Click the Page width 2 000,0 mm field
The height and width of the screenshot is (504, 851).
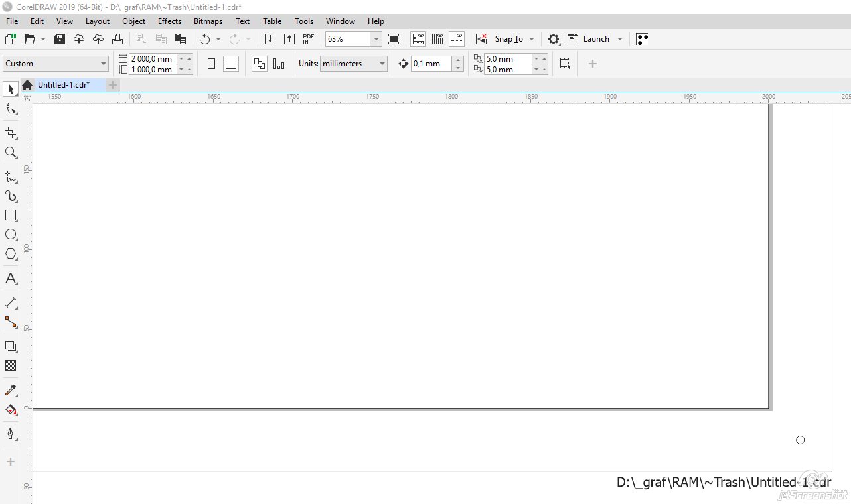(152, 58)
